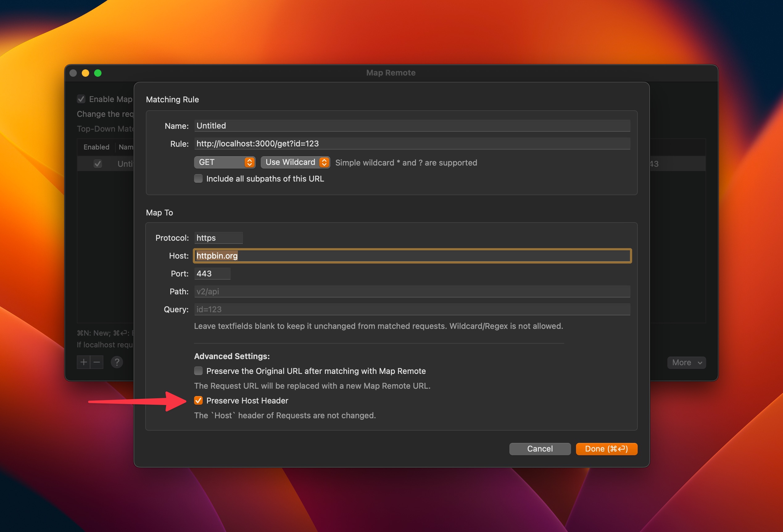Click the red close window button
Screen dimensions: 783x532
tap(73, 73)
